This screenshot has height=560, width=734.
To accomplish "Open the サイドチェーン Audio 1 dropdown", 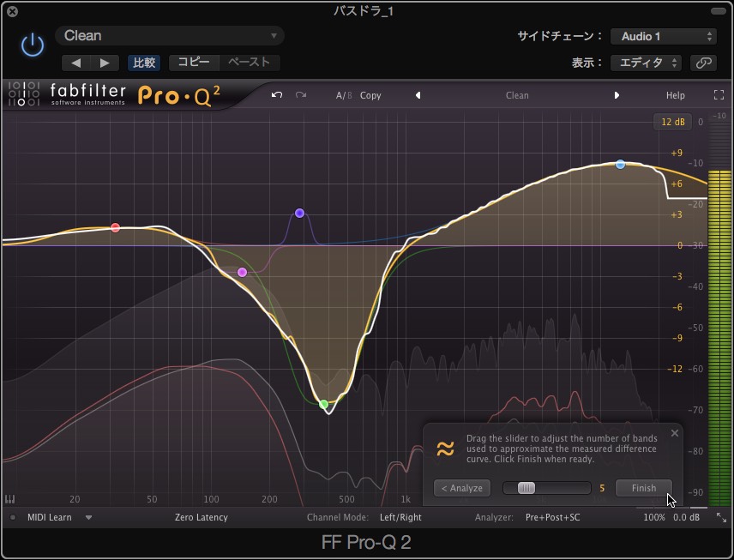I will tap(664, 37).
